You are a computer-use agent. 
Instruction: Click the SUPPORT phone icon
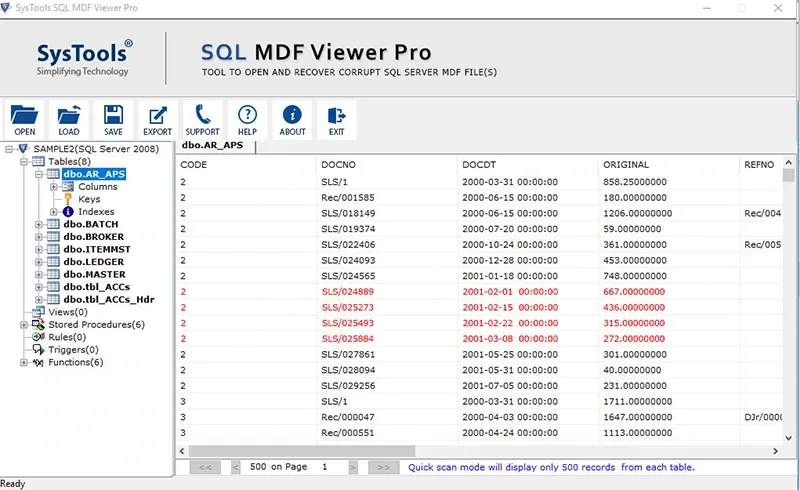tap(203, 115)
